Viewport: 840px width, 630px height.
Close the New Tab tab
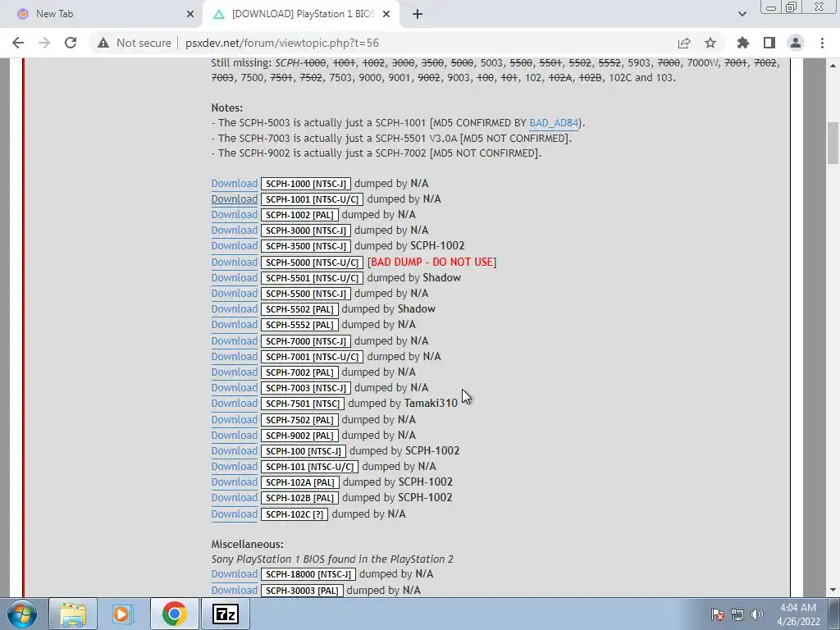point(190,15)
